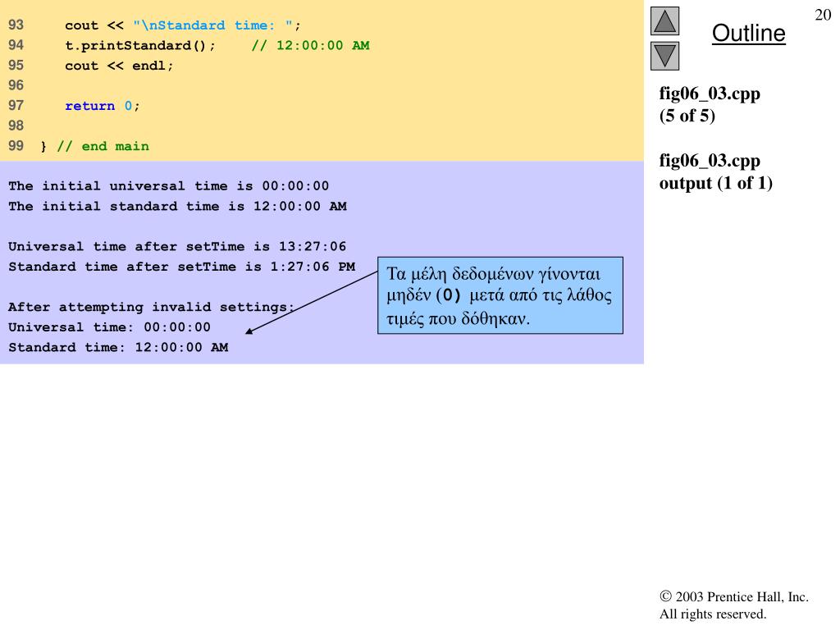Click 'After attempting invalid settings:' line
The height and width of the screenshot is (630, 840).
(152, 307)
